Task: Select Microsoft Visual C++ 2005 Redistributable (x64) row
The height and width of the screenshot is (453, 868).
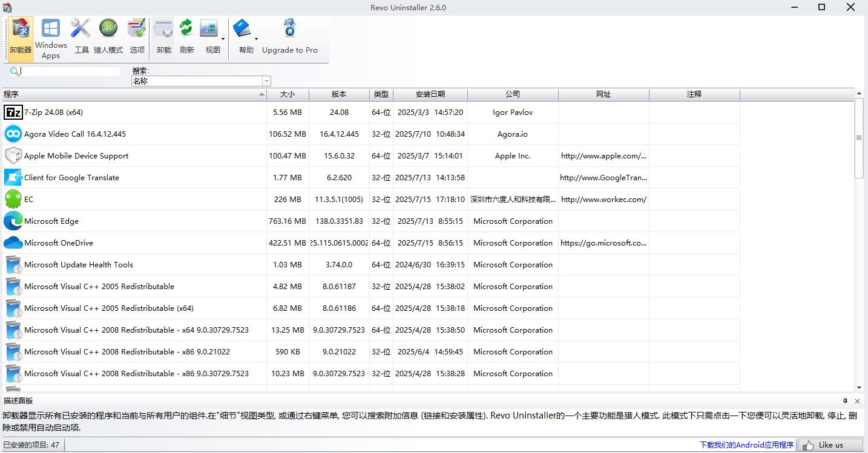Action: (x=370, y=308)
